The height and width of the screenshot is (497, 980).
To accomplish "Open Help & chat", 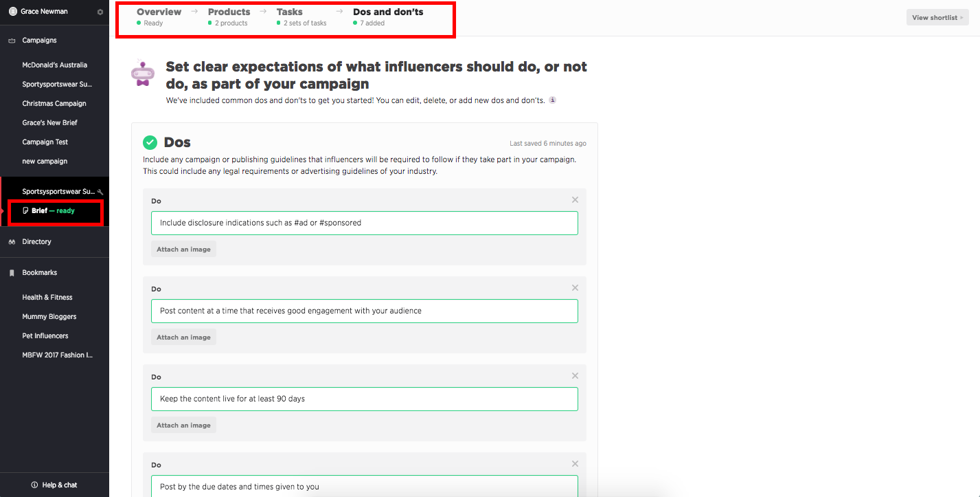I will click(54, 485).
